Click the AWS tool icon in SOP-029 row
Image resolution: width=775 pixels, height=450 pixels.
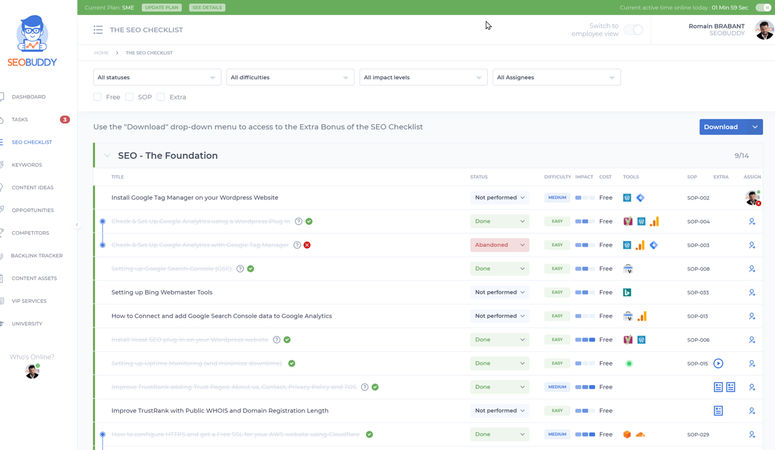tap(627, 435)
